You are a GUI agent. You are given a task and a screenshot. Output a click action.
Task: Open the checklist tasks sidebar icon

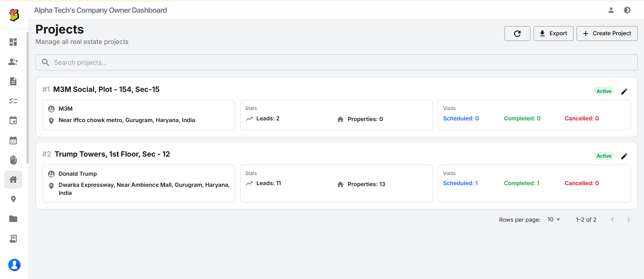pos(13,101)
